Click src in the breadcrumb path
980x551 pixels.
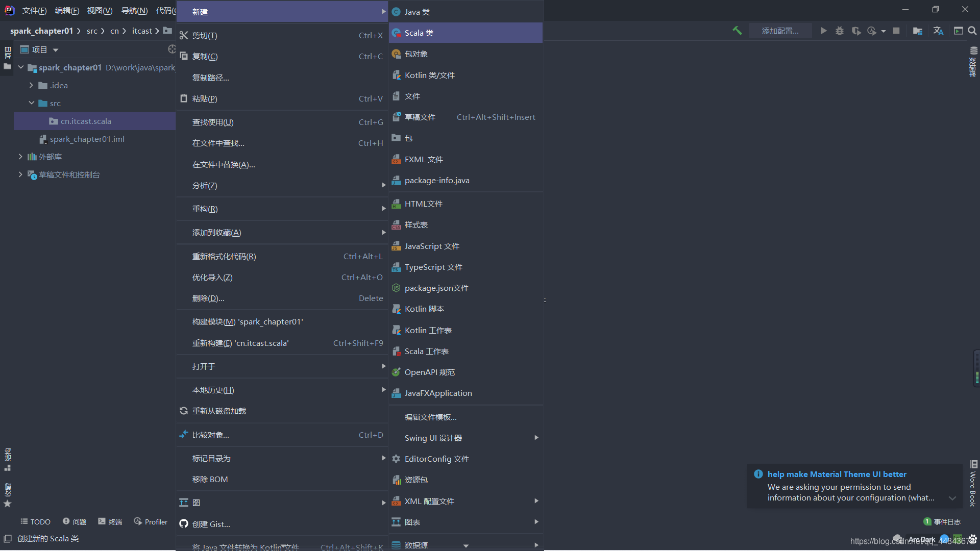(x=92, y=31)
